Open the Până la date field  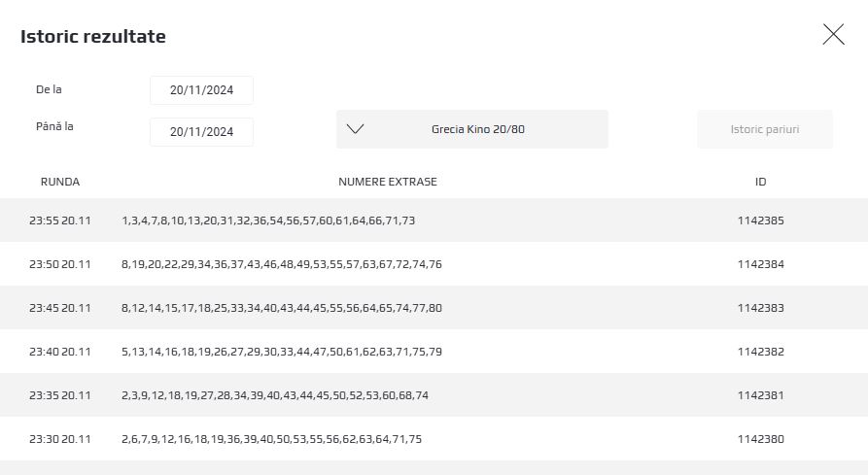201,132
